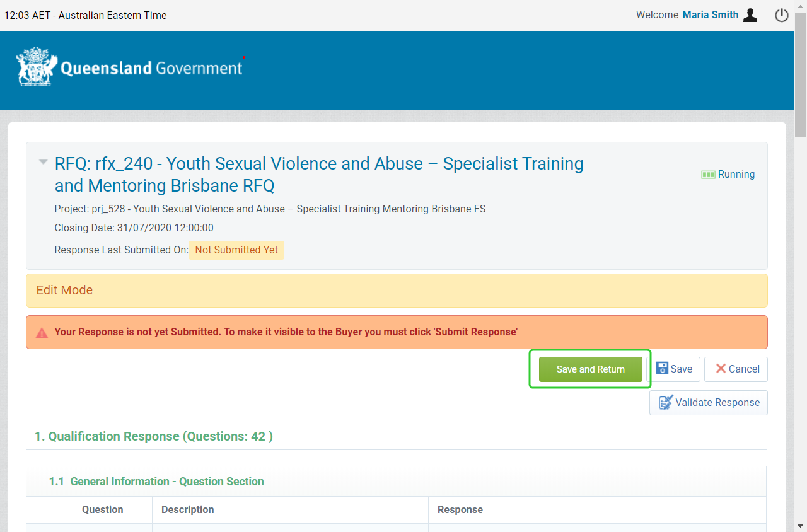Screen dimensions: 807x532
Task: Collapse the RFQ header details triangle
Action: click(x=43, y=162)
